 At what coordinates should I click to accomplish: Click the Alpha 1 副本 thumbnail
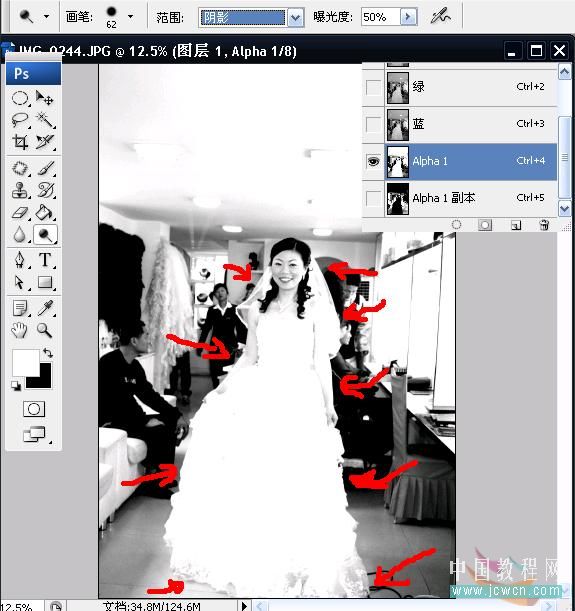click(x=398, y=199)
